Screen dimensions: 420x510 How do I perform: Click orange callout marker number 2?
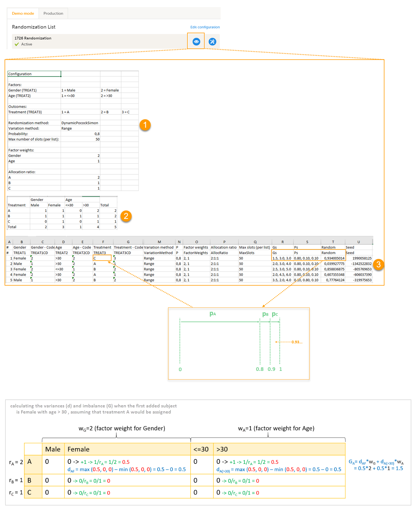[x=126, y=216]
